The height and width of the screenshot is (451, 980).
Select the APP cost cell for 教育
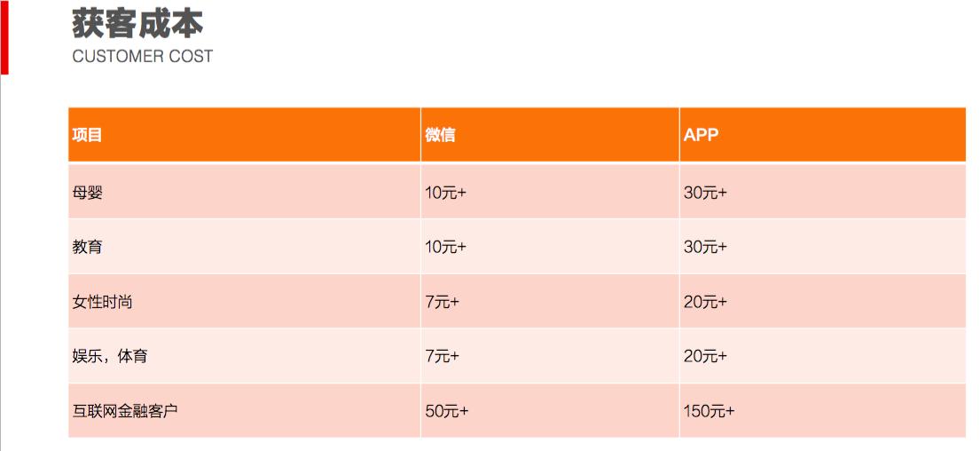pos(705,247)
